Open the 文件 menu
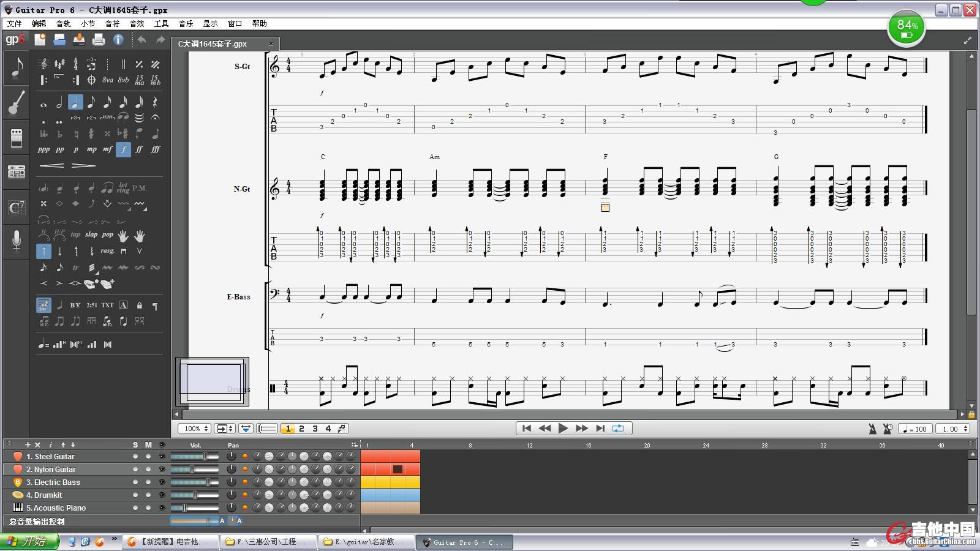 coord(15,23)
